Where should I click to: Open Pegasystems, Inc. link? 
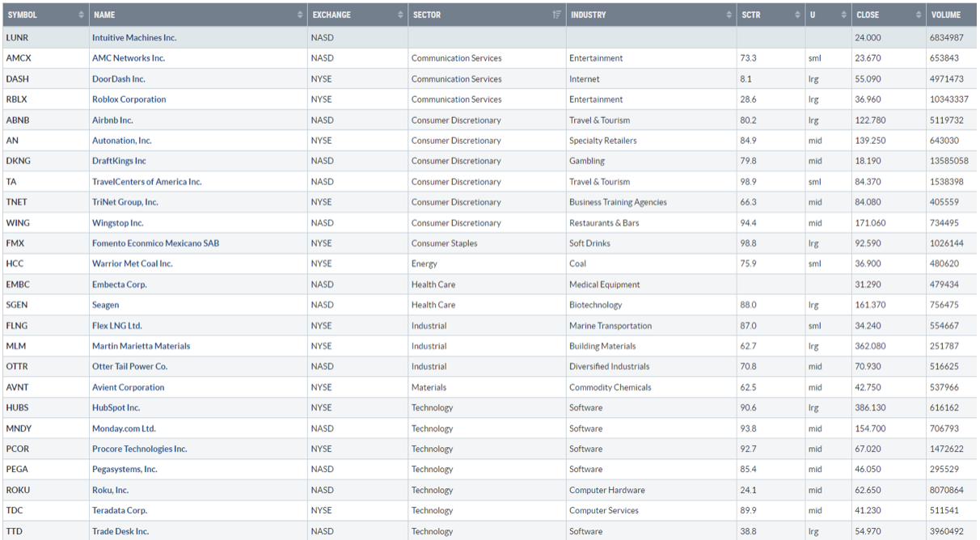pyautogui.click(x=125, y=469)
